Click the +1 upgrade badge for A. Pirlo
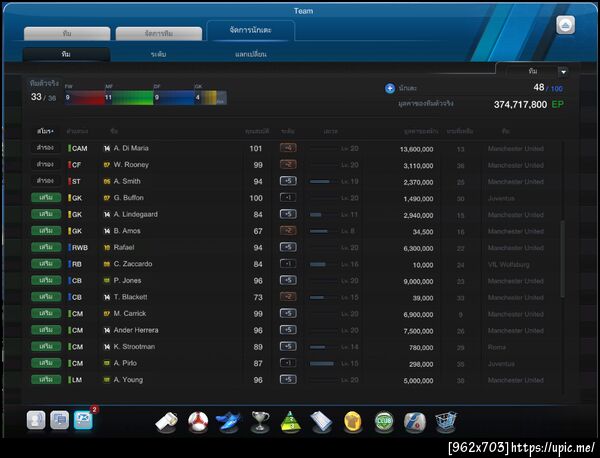Viewport: 600px width, 458px height. pyautogui.click(x=288, y=363)
